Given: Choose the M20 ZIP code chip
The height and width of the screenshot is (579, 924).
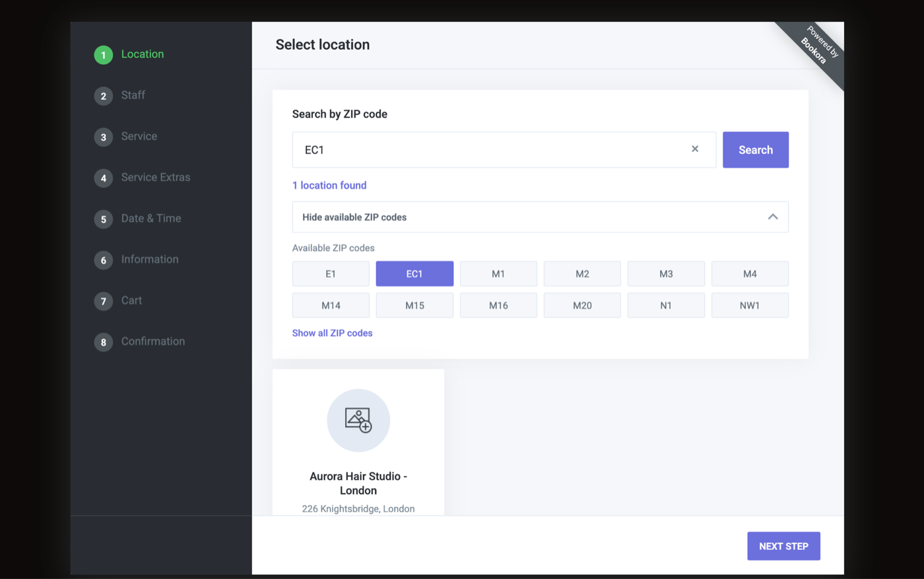Looking at the screenshot, I should click(x=582, y=306).
